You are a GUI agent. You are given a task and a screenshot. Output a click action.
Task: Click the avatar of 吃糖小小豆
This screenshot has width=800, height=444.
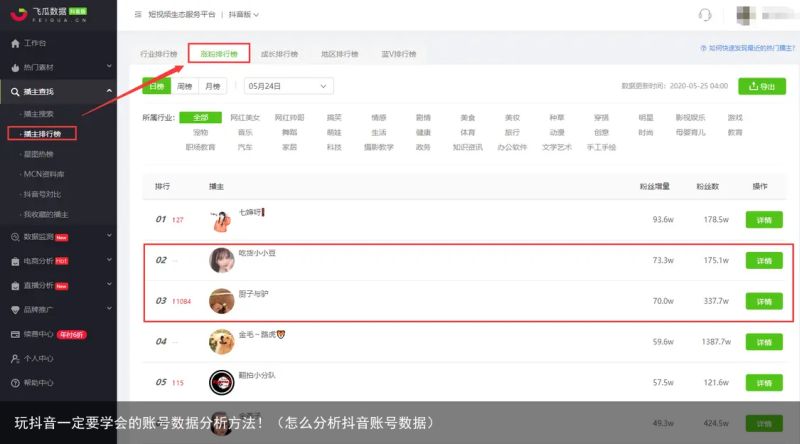coord(221,260)
